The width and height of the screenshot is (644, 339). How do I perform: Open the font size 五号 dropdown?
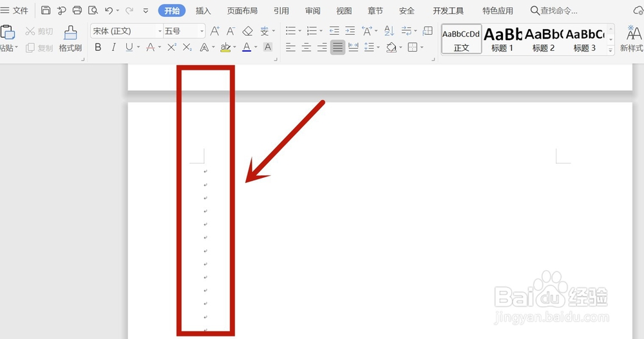[202, 31]
